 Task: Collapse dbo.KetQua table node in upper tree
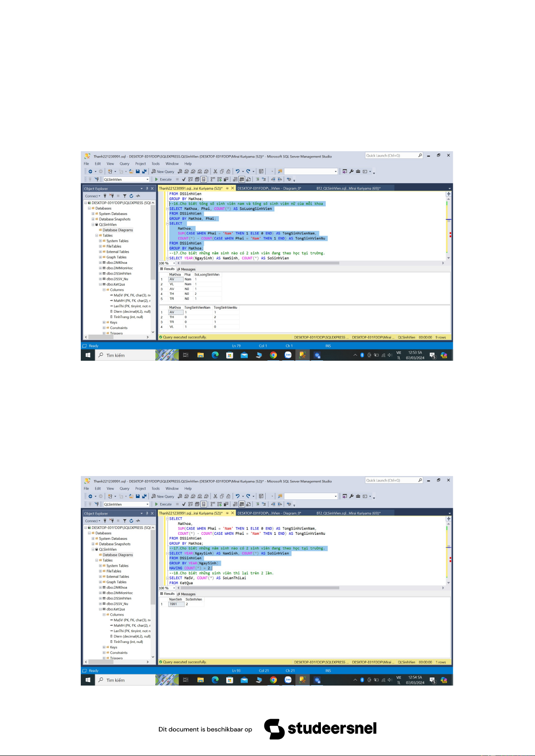click(x=100, y=284)
